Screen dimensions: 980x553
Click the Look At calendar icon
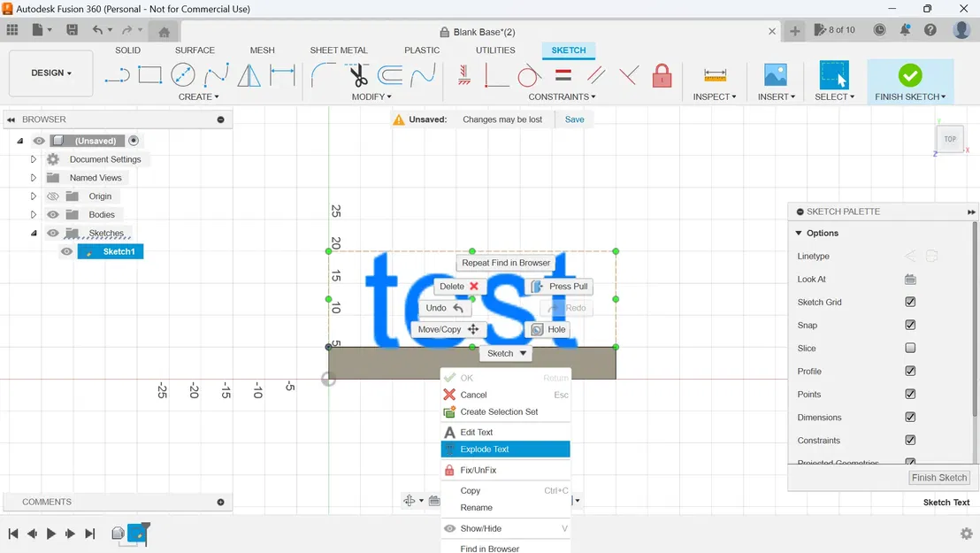coord(910,279)
